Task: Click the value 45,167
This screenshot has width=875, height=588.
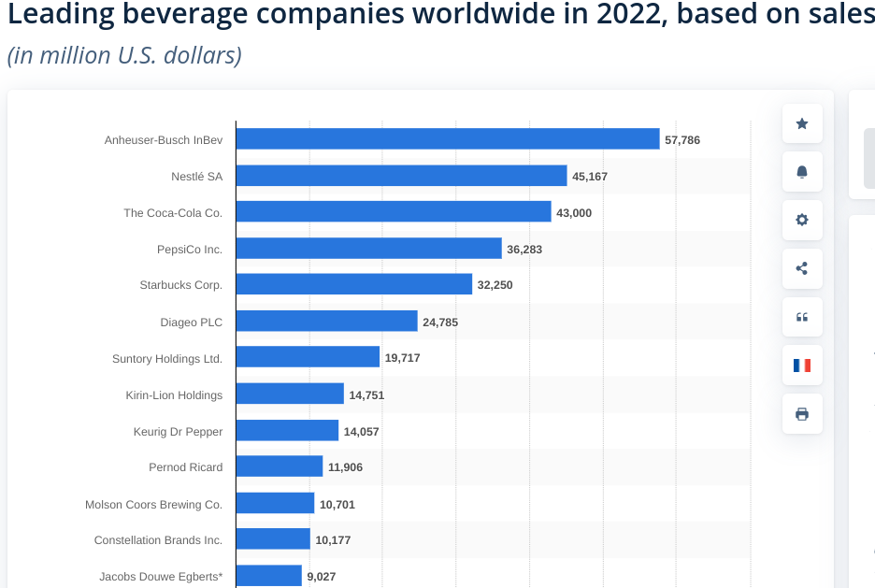Action: coord(590,177)
